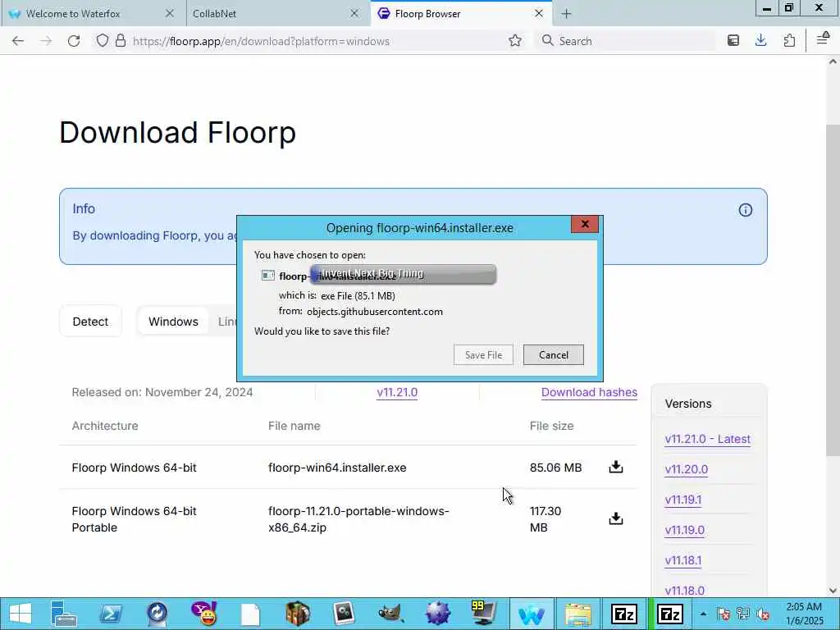Image resolution: width=840 pixels, height=630 pixels.
Task: Choose the Windows platform tab
Action: coord(173,322)
